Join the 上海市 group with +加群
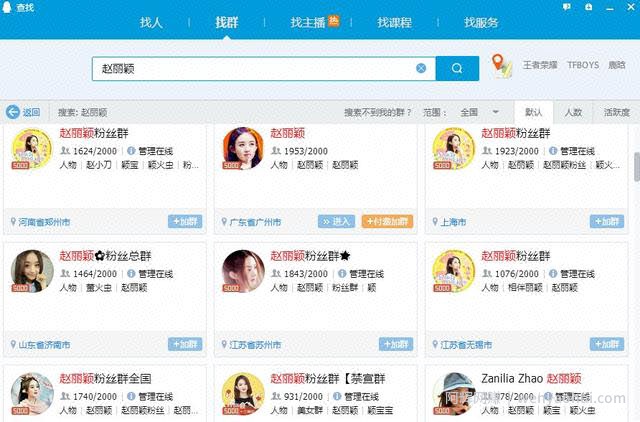Screen dimensions: 640x422 607,222
